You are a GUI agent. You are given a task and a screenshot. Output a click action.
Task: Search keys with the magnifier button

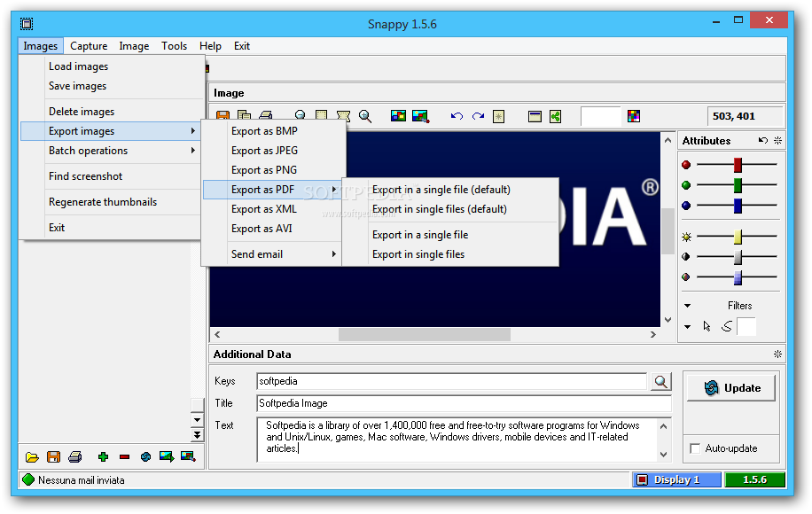point(660,381)
